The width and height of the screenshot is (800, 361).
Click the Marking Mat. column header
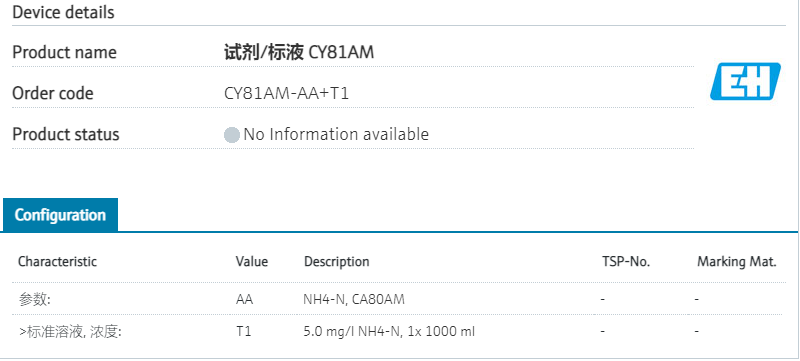pos(737,262)
